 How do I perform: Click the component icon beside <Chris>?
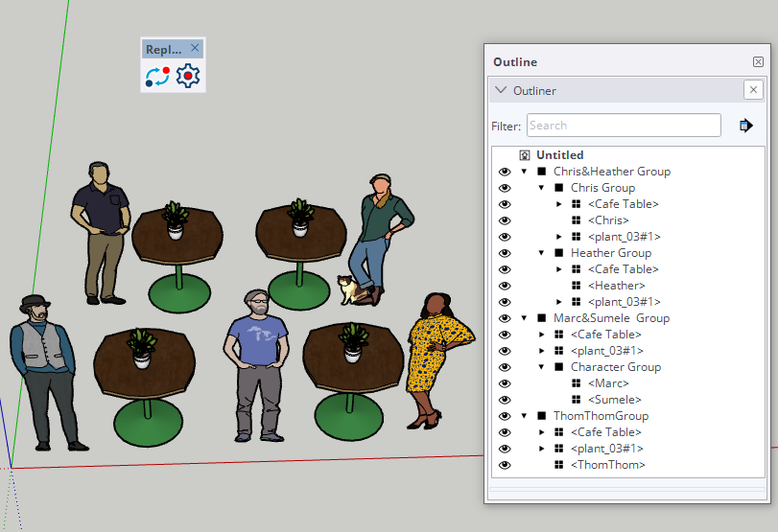coord(577,220)
